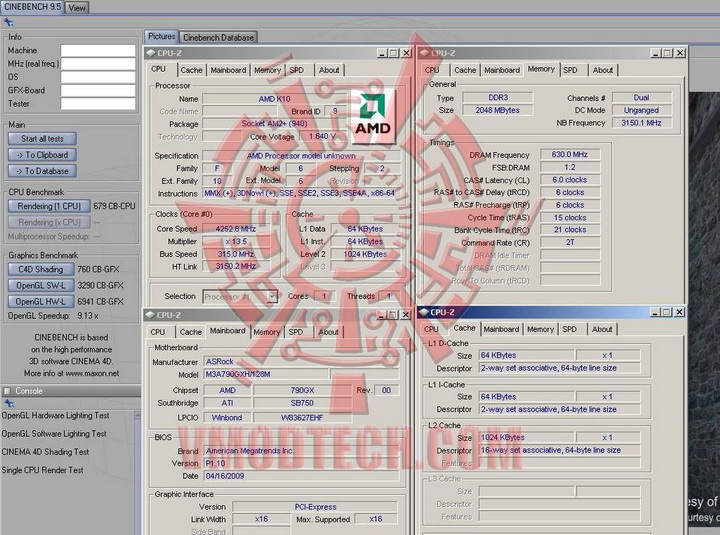Click '3150.1 MHz' NB Frequency value
The width and height of the screenshot is (720, 535).
coord(641,123)
